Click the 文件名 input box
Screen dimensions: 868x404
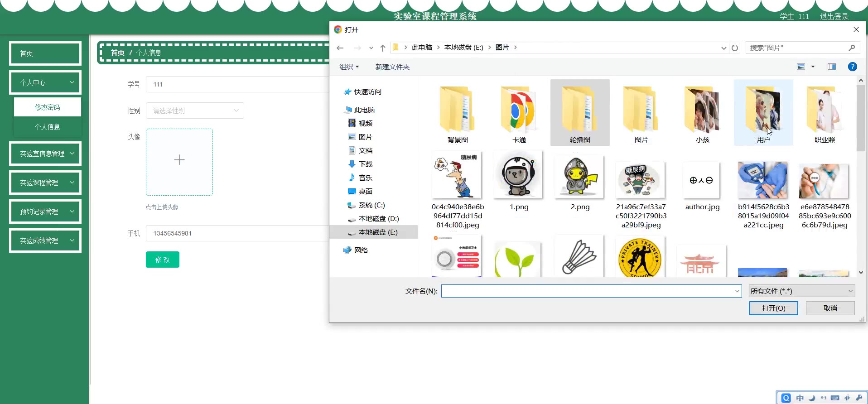tap(591, 291)
